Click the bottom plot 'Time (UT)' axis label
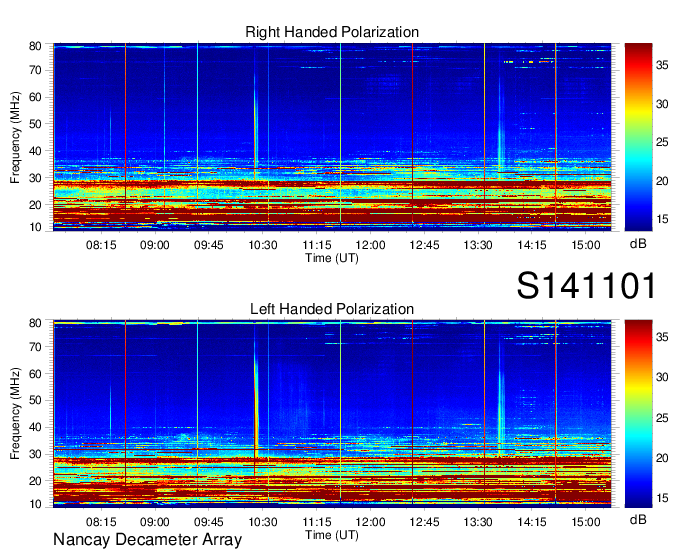The width and height of the screenshot is (680, 552). [x=332, y=535]
